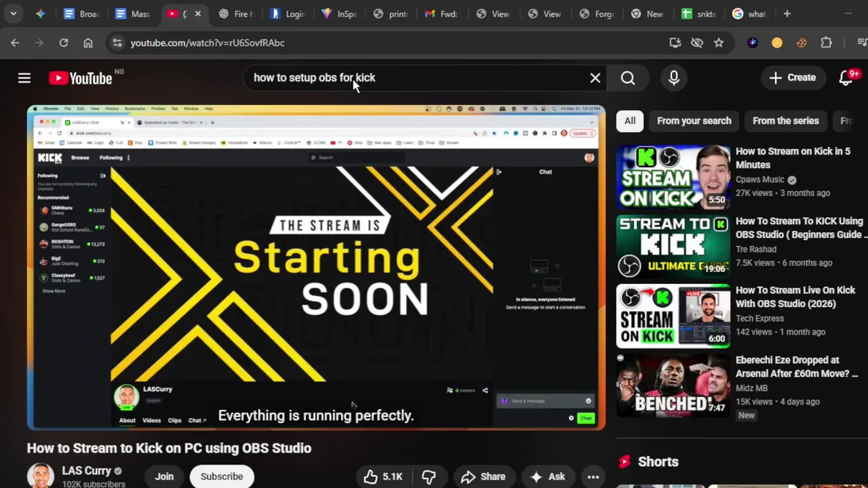Screen dimensions: 868x488
Task: Open the Eberechi Eze video thumbnail
Action: 673,385
